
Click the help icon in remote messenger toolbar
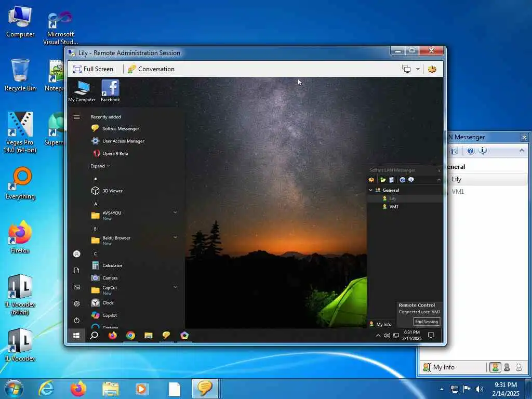(403, 180)
